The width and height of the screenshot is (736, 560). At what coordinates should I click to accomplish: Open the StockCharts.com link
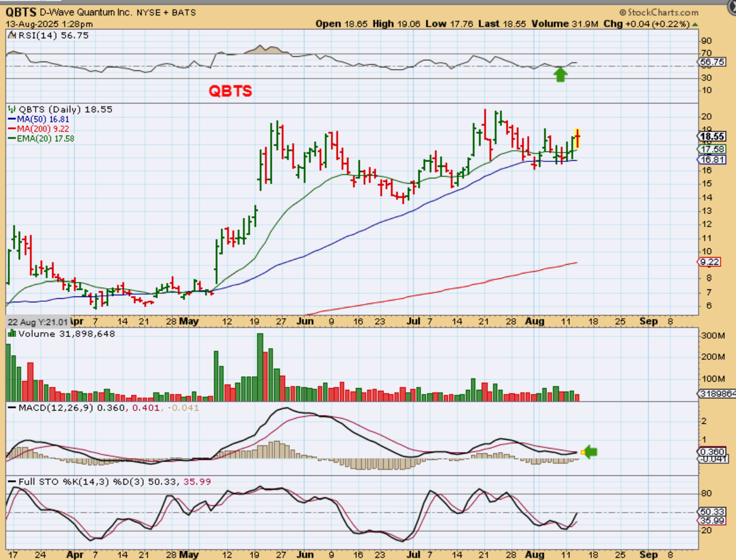point(659,12)
